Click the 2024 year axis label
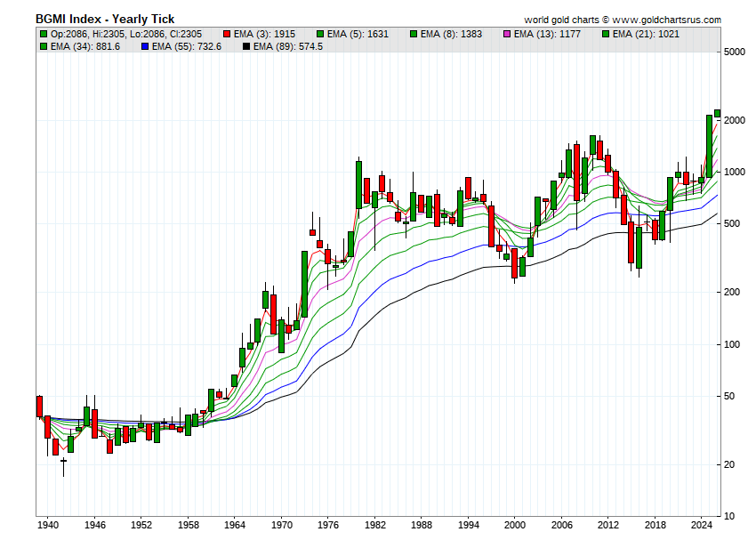The width and height of the screenshot is (756, 548). click(x=702, y=525)
